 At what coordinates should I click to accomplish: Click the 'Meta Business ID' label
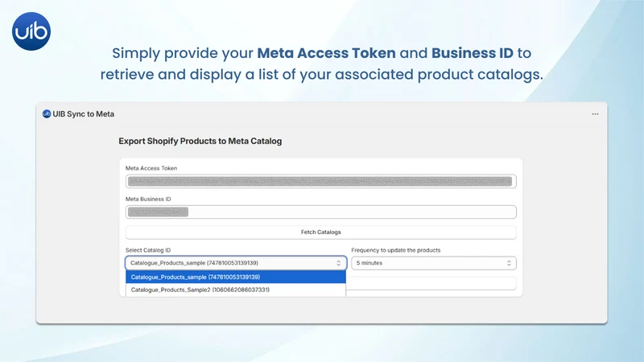148,199
